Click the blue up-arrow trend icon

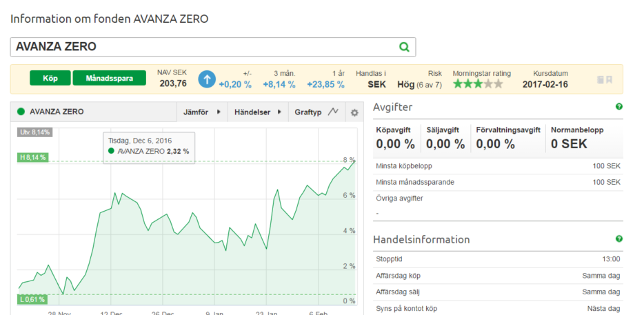point(207,79)
